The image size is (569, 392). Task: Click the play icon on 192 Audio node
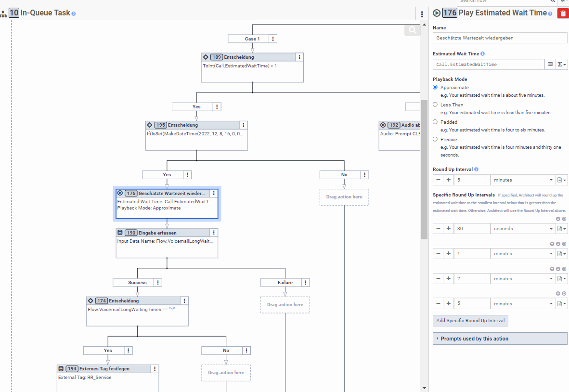tap(383, 125)
